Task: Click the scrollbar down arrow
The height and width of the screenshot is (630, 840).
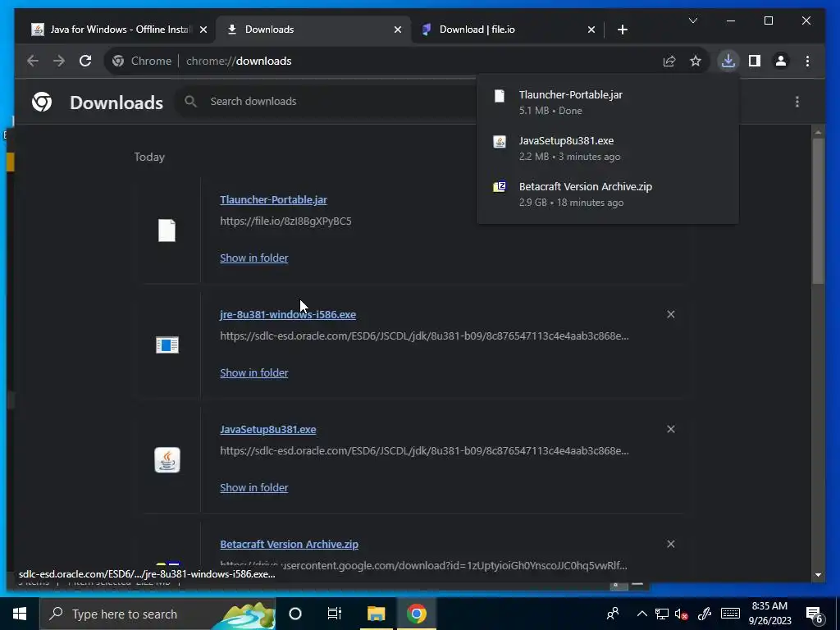Action: click(818, 575)
